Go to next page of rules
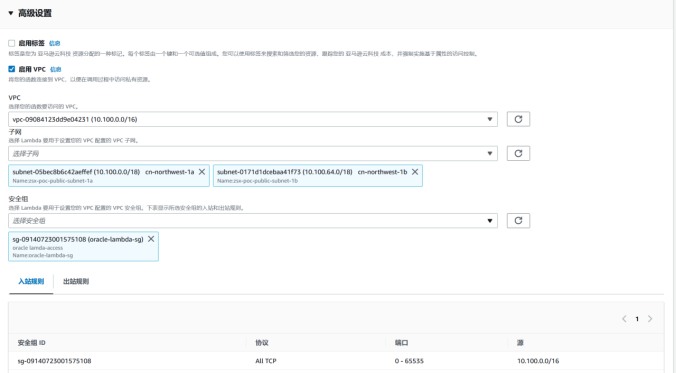This screenshot has height=373, width=676. click(650, 319)
